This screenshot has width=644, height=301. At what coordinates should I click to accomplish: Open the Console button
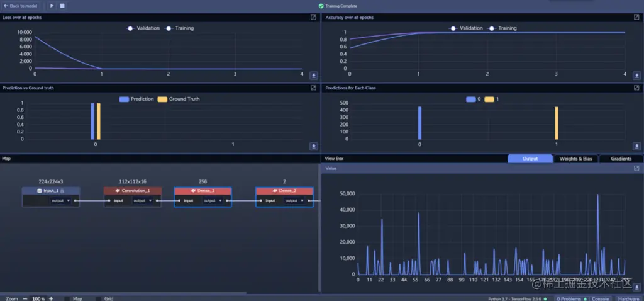(600, 299)
